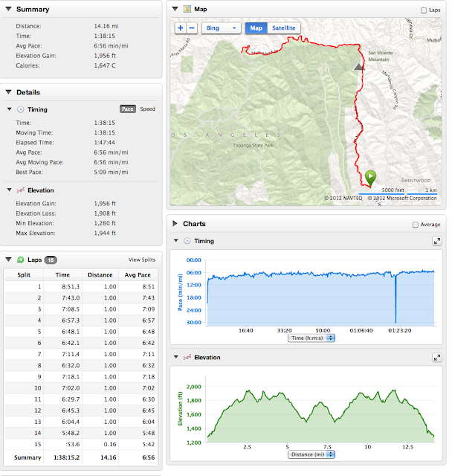Click split 8 row in Laps table
This screenshot has width=452, height=476.
click(80, 366)
